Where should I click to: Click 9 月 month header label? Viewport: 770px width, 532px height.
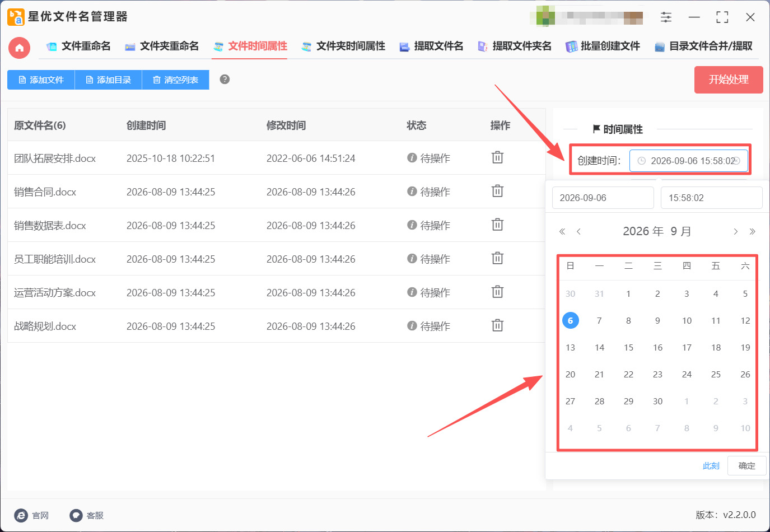pyautogui.click(x=680, y=231)
